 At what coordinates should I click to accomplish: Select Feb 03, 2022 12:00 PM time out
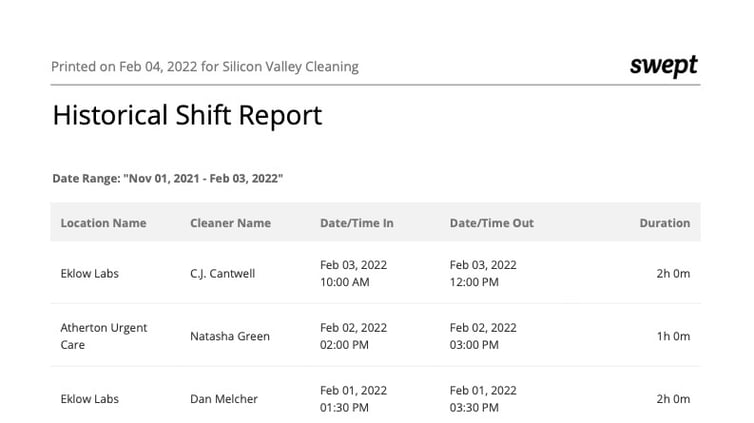point(483,274)
